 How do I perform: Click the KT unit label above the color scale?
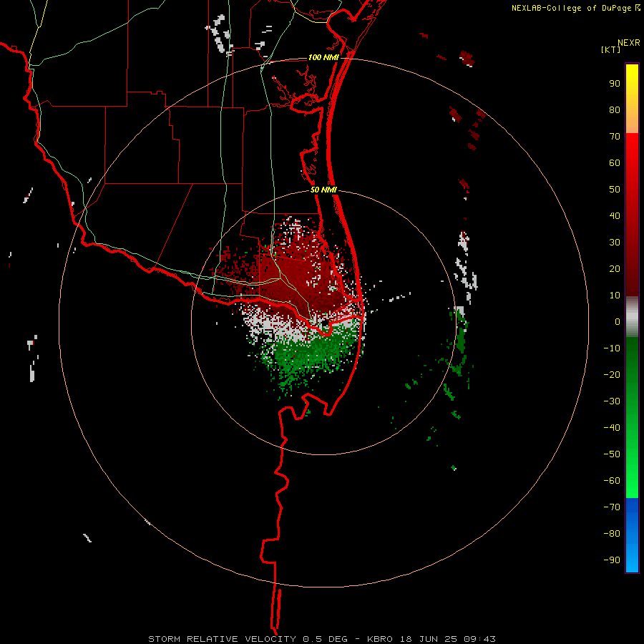coord(611,49)
